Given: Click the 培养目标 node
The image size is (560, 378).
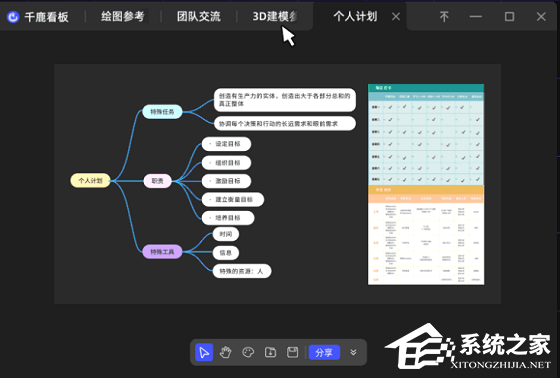Looking at the screenshot, I should click(x=228, y=218).
